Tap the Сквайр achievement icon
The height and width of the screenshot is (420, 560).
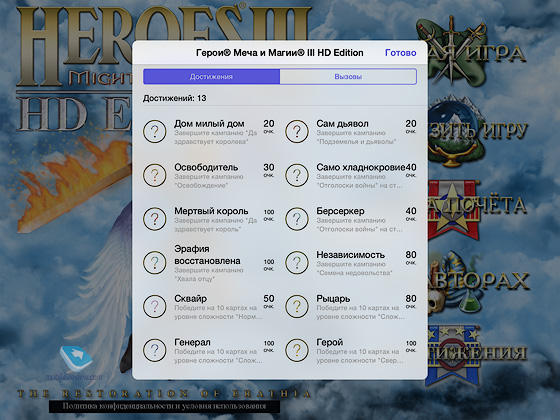[x=155, y=306]
